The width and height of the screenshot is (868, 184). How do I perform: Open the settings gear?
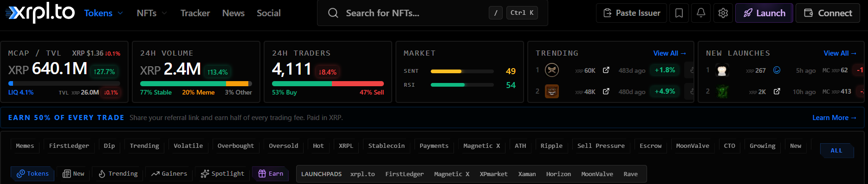coord(723,13)
